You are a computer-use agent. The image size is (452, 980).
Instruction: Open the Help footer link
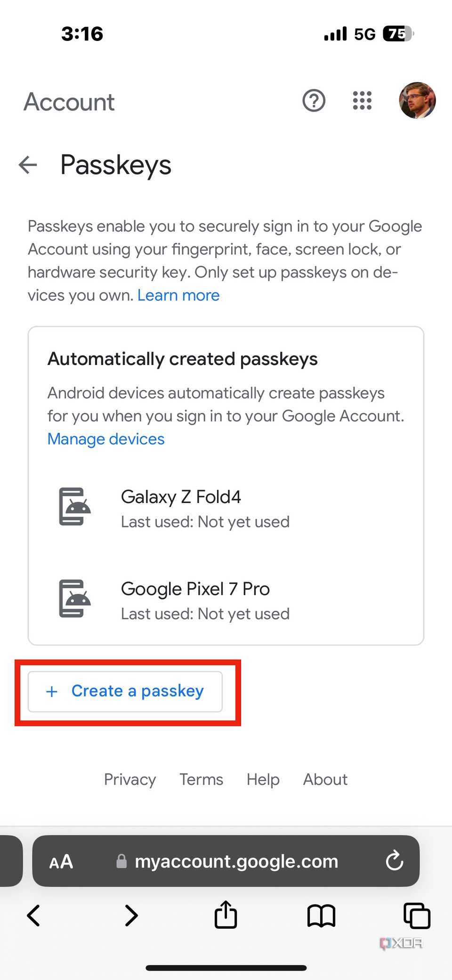click(263, 779)
